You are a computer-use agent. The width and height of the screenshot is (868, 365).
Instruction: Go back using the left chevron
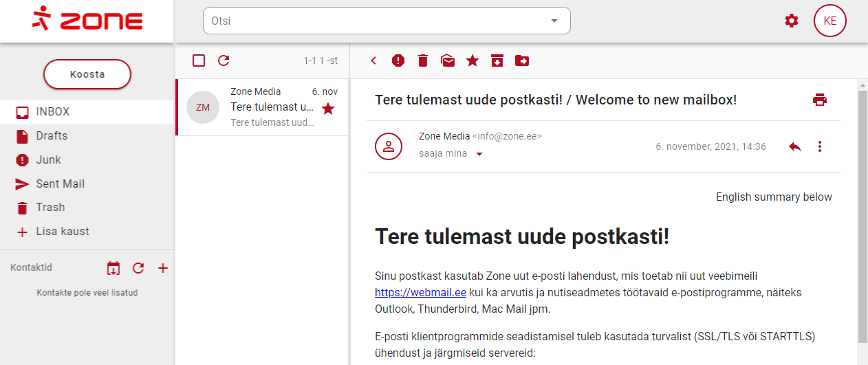coord(373,60)
